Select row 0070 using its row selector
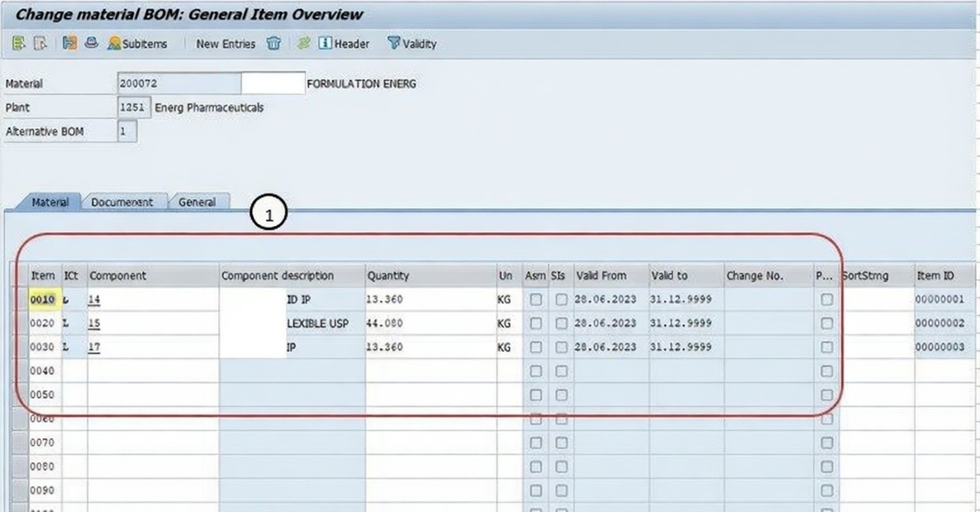Viewport: 980px width, 512px height. click(x=19, y=442)
